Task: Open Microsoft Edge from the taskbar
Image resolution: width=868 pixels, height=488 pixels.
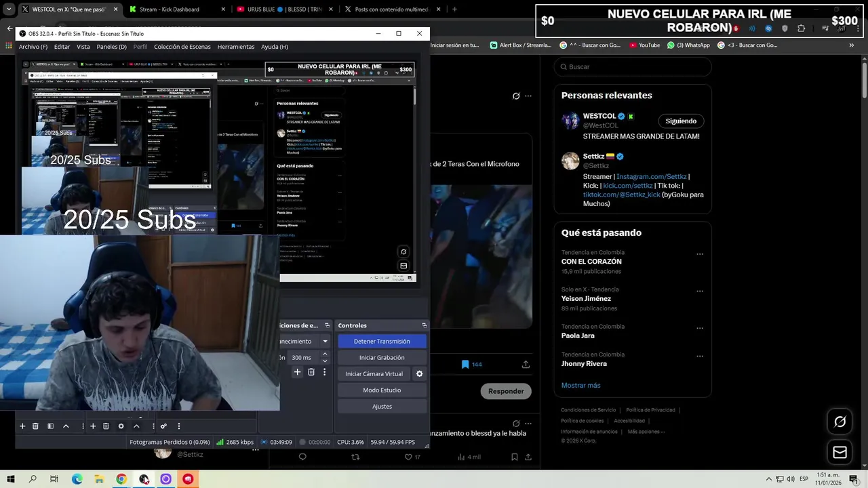Action: [77, 479]
